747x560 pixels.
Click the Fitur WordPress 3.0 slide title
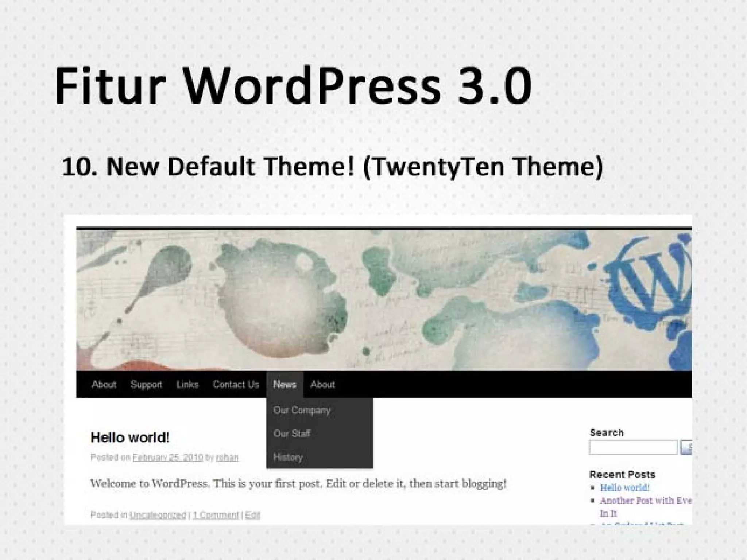click(x=293, y=85)
